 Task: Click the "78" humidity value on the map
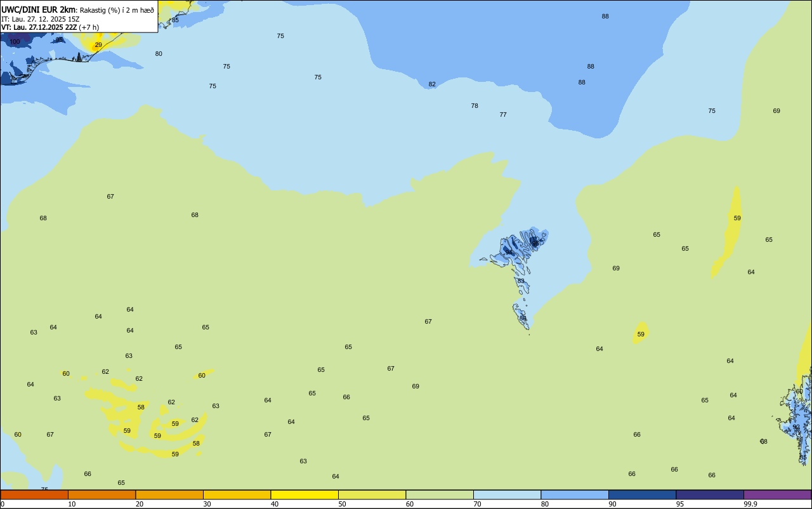point(475,106)
